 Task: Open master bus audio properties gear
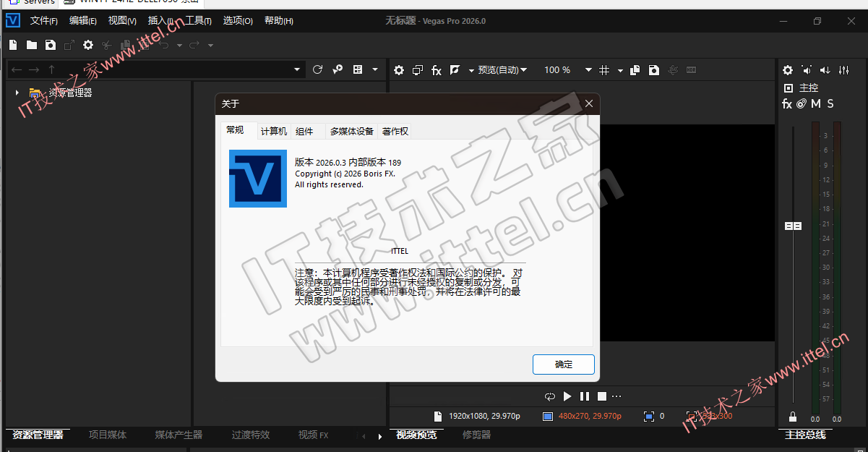pos(788,70)
